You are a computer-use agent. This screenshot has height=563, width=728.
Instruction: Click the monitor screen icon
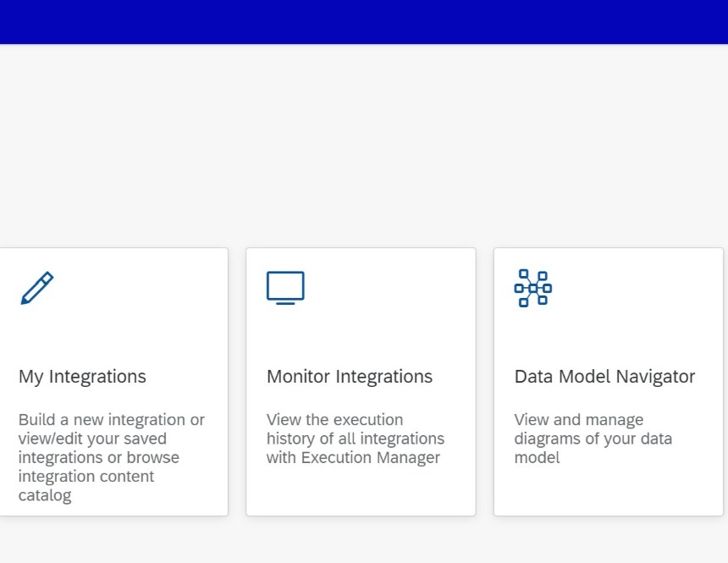(285, 288)
